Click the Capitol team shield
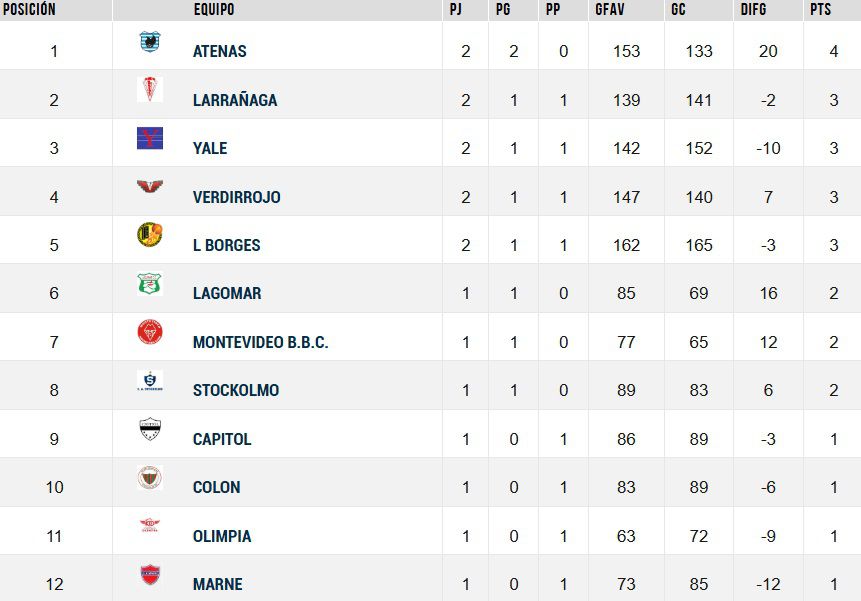Viewport: 861px width, 601px height. tap(149, 430)
